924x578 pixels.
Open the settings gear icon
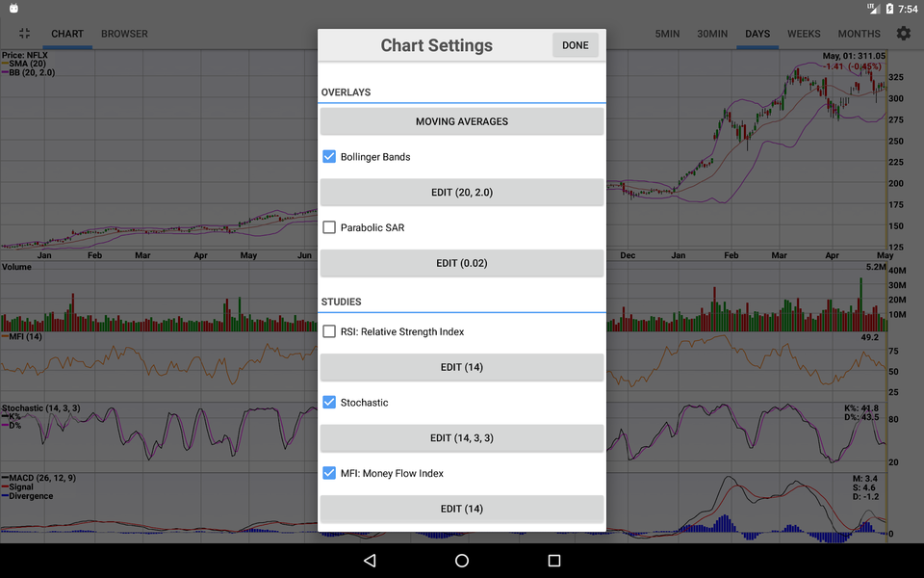903,34
